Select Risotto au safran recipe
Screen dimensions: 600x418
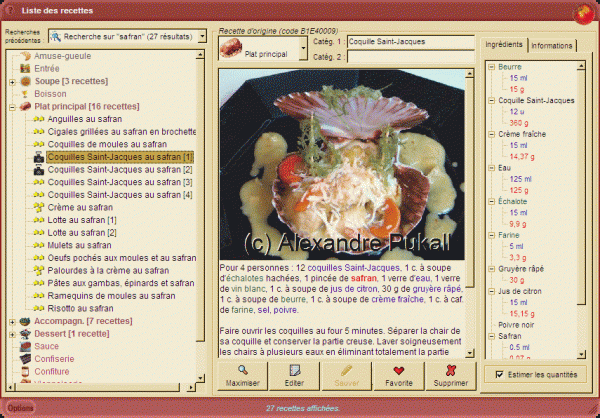tap(80, 307)
